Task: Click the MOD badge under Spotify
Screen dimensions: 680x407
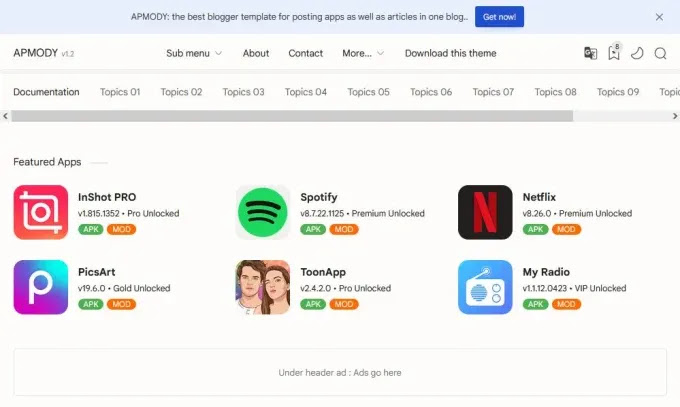Action: coord(344,230)
